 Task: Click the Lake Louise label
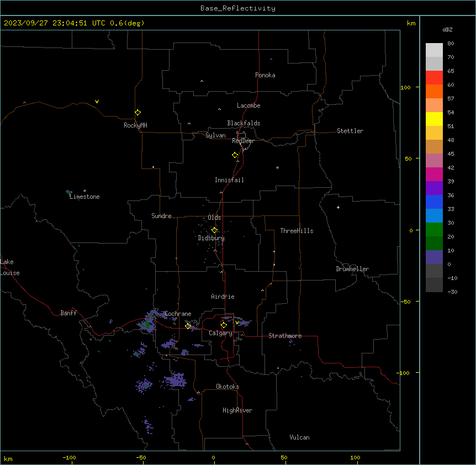coord(10,267)
